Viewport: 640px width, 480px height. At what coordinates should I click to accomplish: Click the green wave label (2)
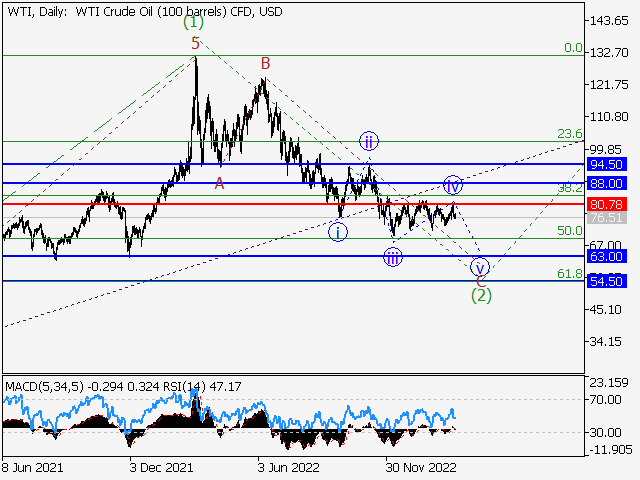481,296
